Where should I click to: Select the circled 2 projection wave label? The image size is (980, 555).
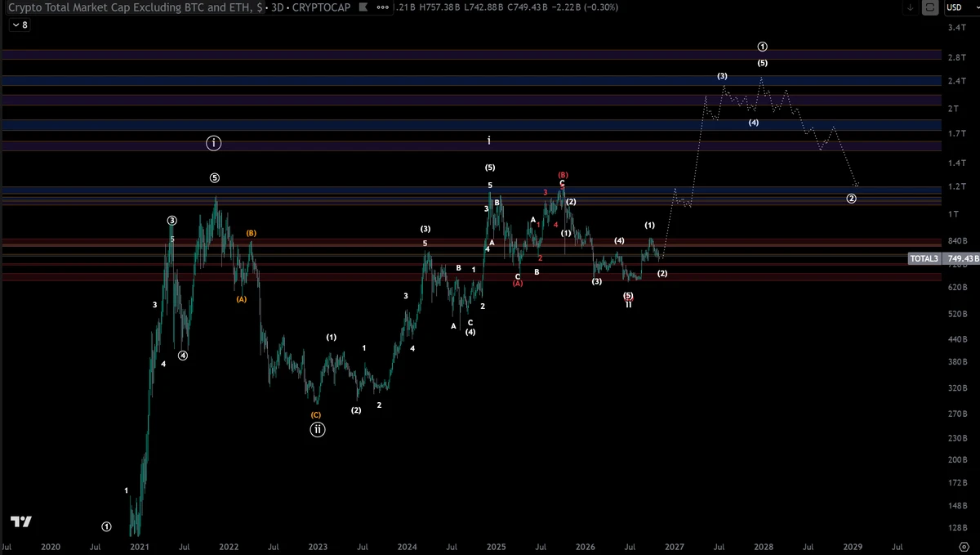click(852, 199)
